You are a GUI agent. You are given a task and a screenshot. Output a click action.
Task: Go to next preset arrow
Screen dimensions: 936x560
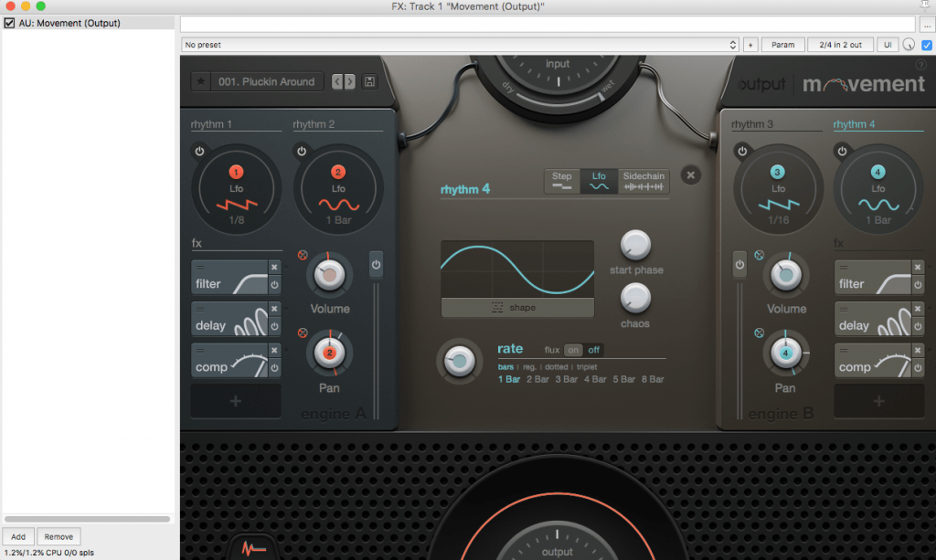350,81
